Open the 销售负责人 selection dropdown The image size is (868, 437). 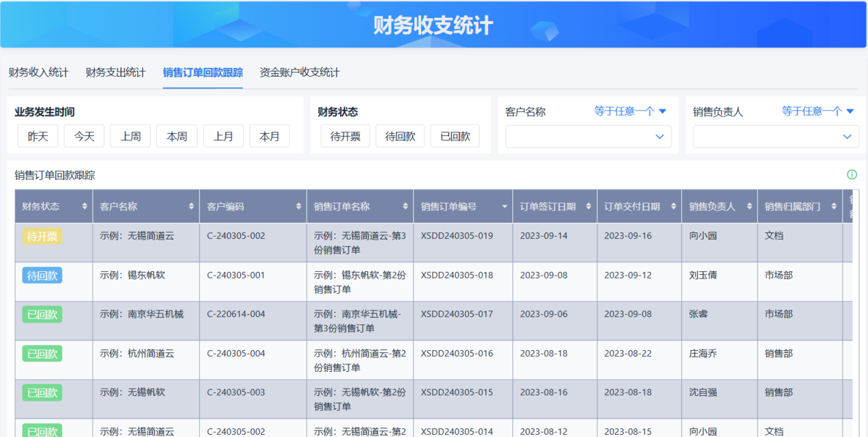click(x=775, y=137)
